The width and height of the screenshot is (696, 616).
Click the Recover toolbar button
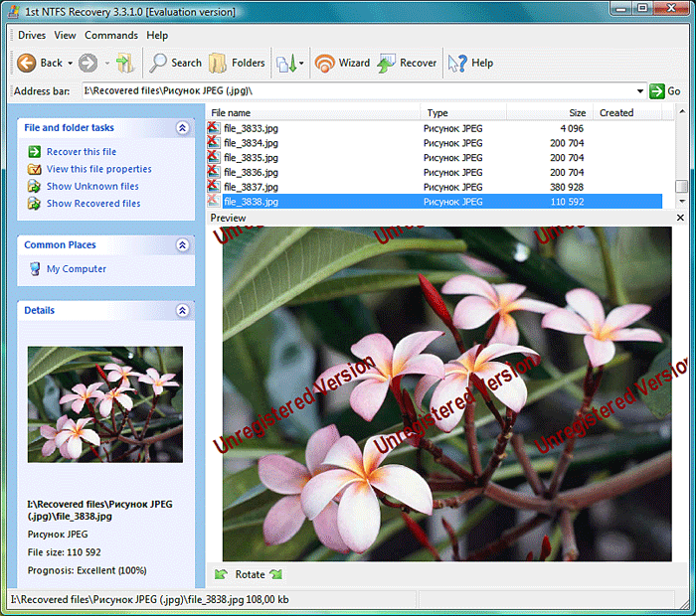[x=407, y=63]
